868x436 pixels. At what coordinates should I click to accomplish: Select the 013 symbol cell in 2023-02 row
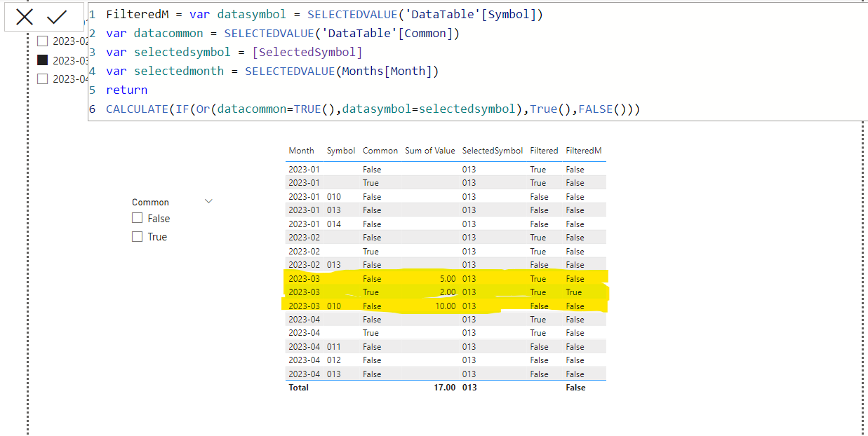click(x=334, y=265)
